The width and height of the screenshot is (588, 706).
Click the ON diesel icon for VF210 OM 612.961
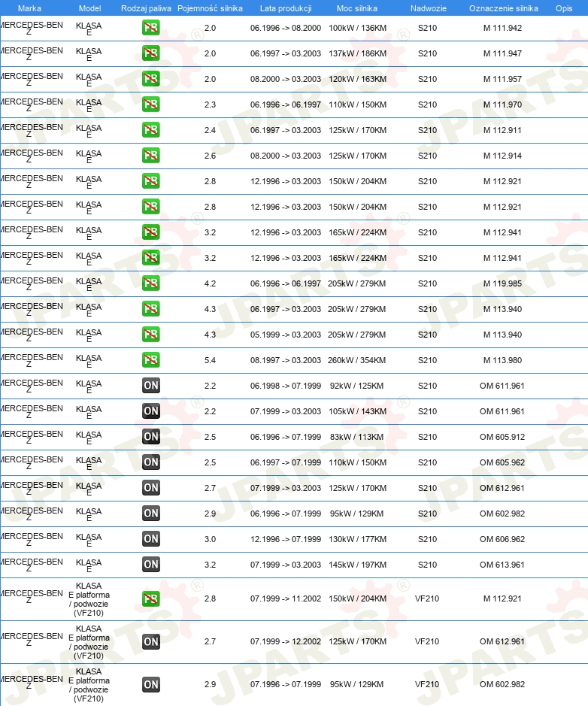pyautogui.click(x=151, y=641)
